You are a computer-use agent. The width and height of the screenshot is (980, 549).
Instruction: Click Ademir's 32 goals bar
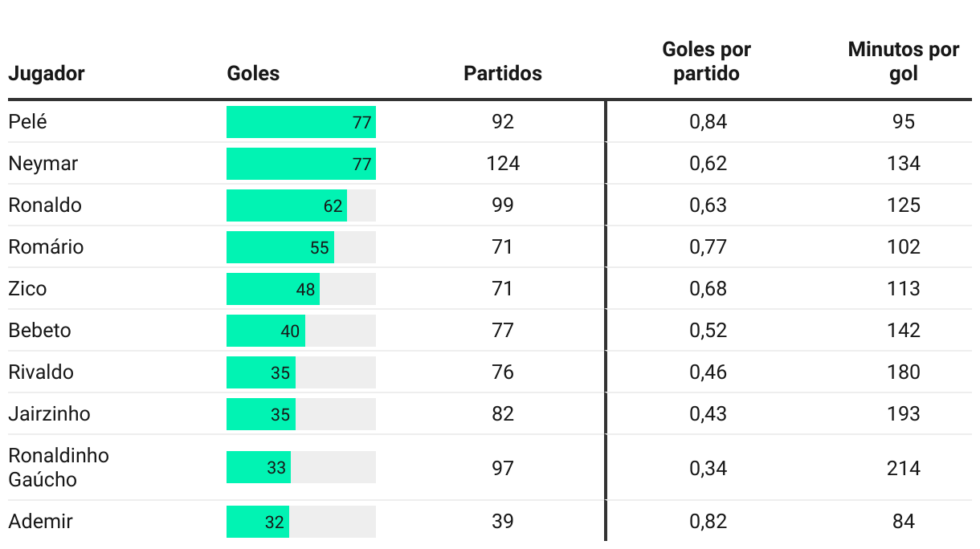click(257, 522)
